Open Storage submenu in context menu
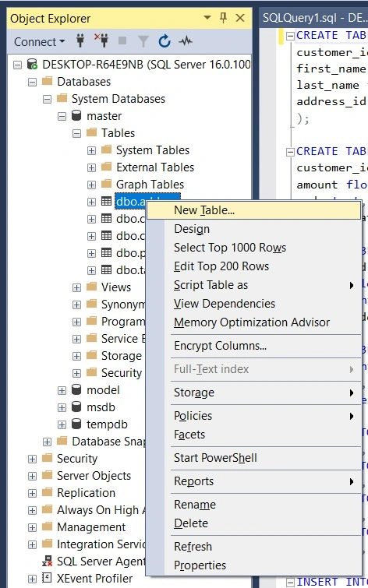The width and height of the screenshot is (368, 588). pos(253,393)
